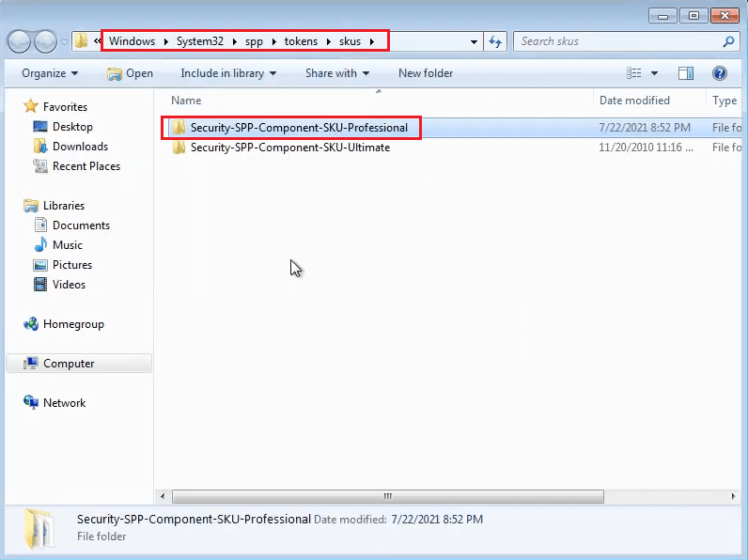Select skus in the address breadcrumb
The width and height of the screenshot is (748, 560).
point(351,41)
